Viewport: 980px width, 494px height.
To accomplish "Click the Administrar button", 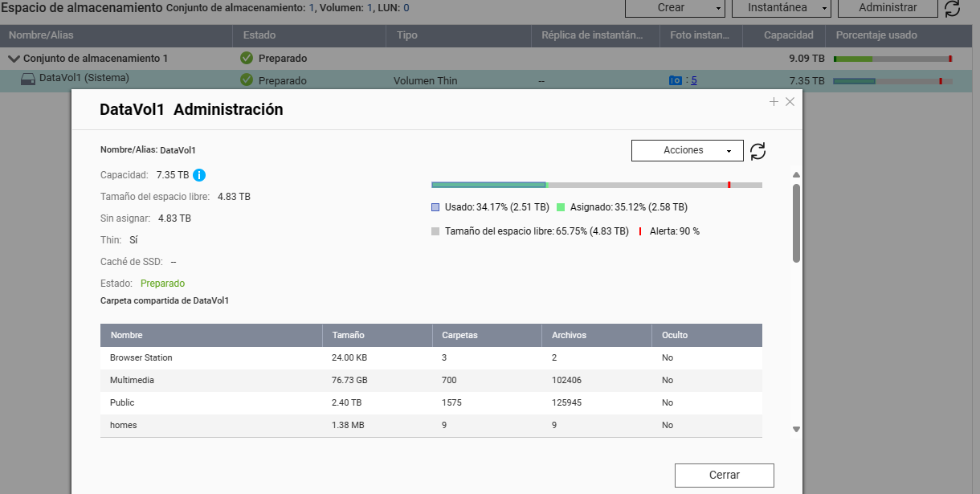I will click(x=888, y=7).
